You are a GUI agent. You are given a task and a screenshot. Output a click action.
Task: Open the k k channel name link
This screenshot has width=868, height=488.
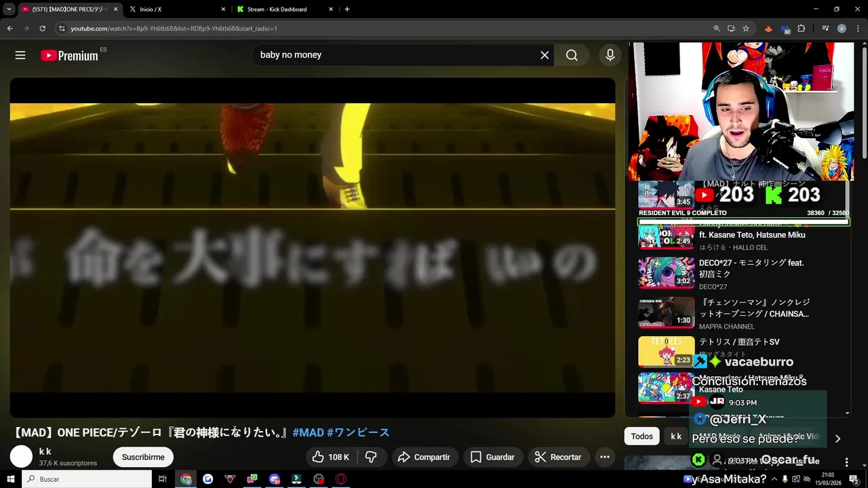pyautogui.click(x=45, y=451)
